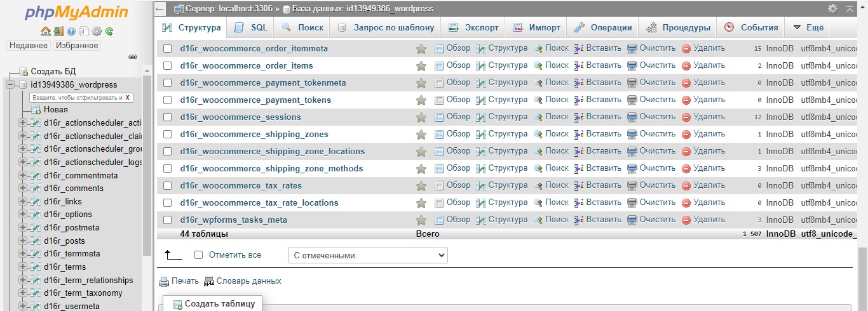Click the Печать printer icon
The image size is (868, 311).
(x=164, y=281)
